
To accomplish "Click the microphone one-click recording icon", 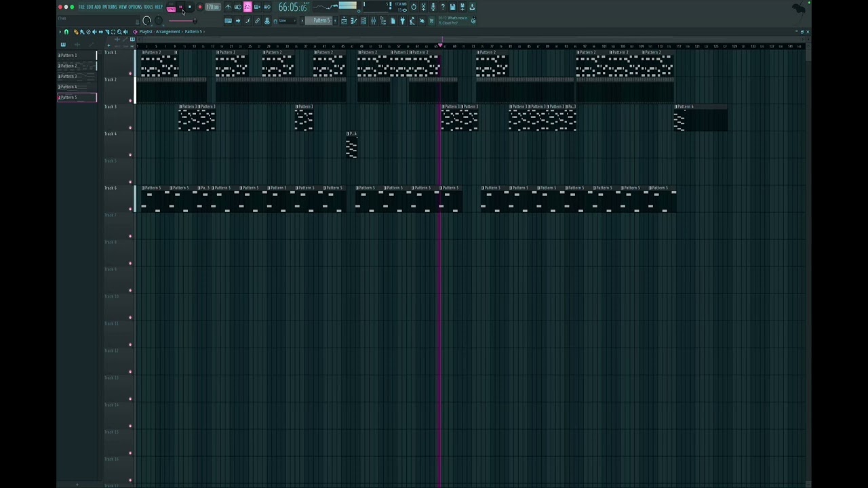I will pyautogui.click(x=433, y=7).
